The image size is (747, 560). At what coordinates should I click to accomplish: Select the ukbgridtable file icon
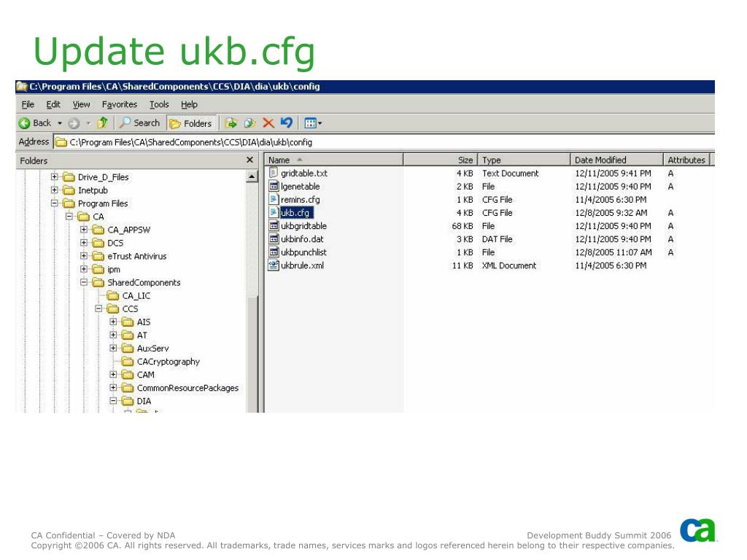pos(274,226)
